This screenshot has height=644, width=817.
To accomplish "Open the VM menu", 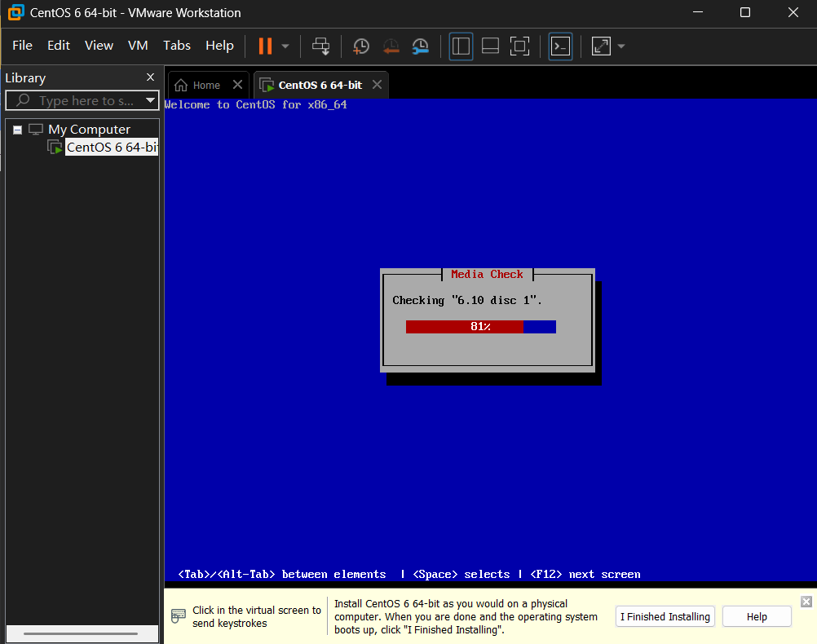I will point(138,46).
